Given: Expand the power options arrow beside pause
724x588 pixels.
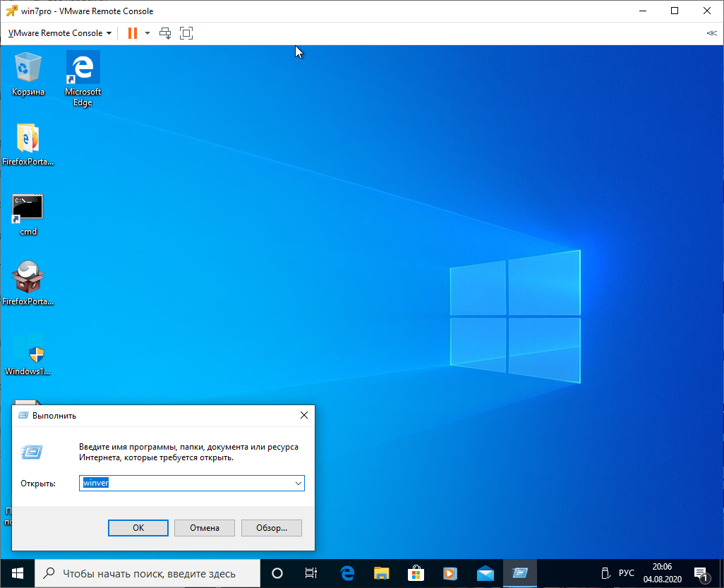Looking at the screenshot, I should click(147, 33).
